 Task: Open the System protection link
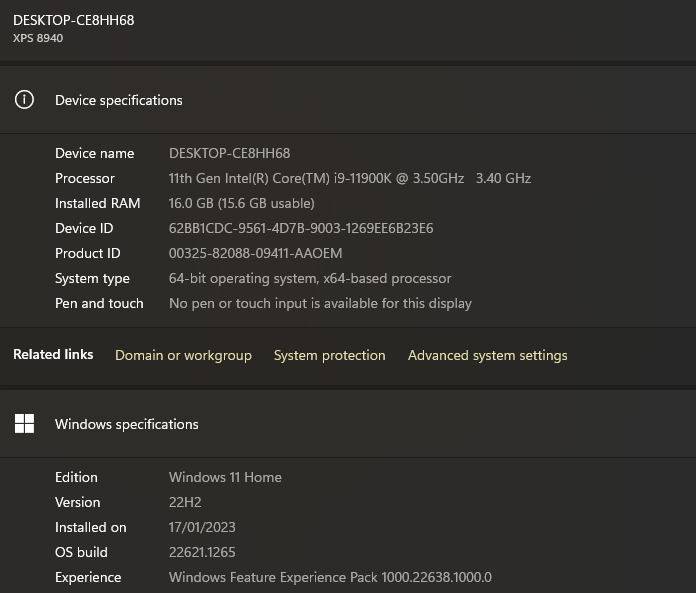click(x=330, y=356)
